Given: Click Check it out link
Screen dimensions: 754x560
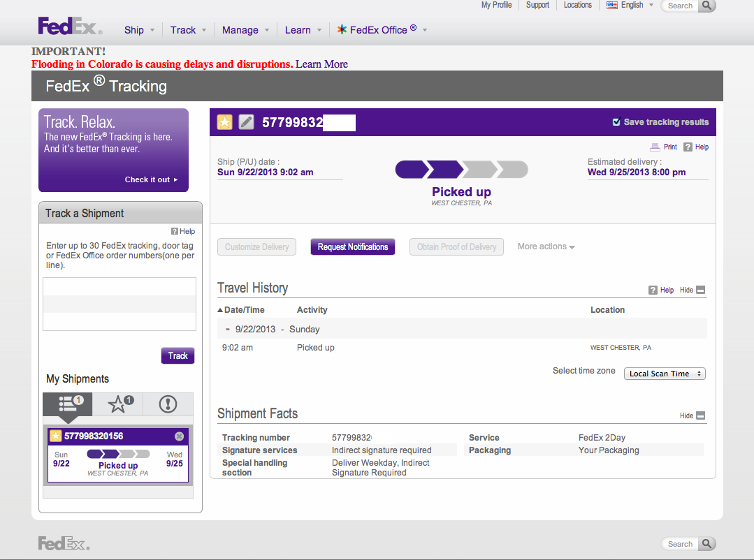Looking at the screenshot, I should pos(151,179).
